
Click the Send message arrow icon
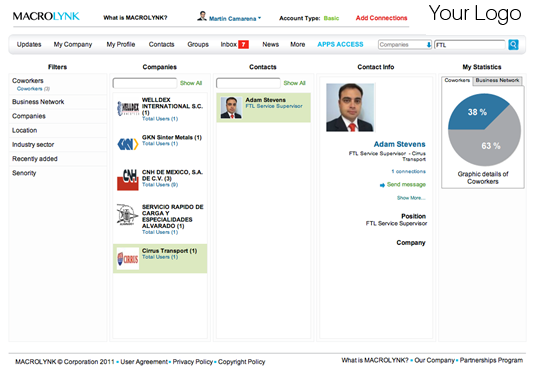pyautogui.click(x=382, y=185)
